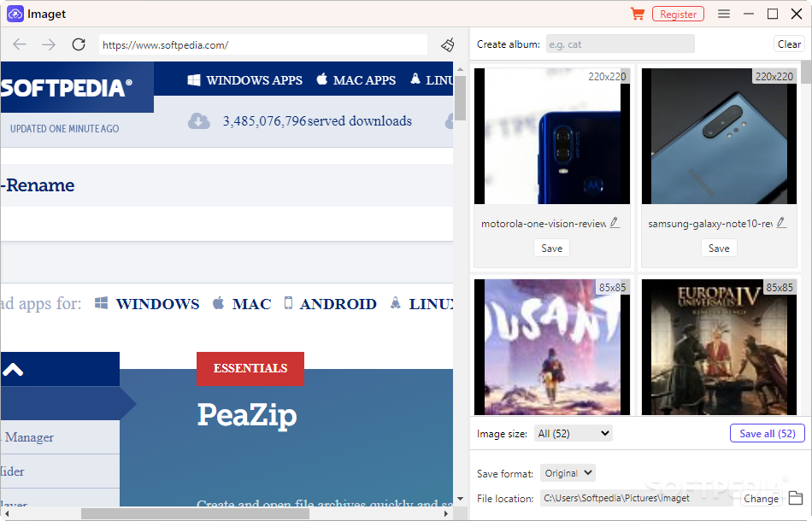This screenshot has height=521, width=812.
Task: Click the Apple icon in apps-for row
Action: [x=219, y=302]
